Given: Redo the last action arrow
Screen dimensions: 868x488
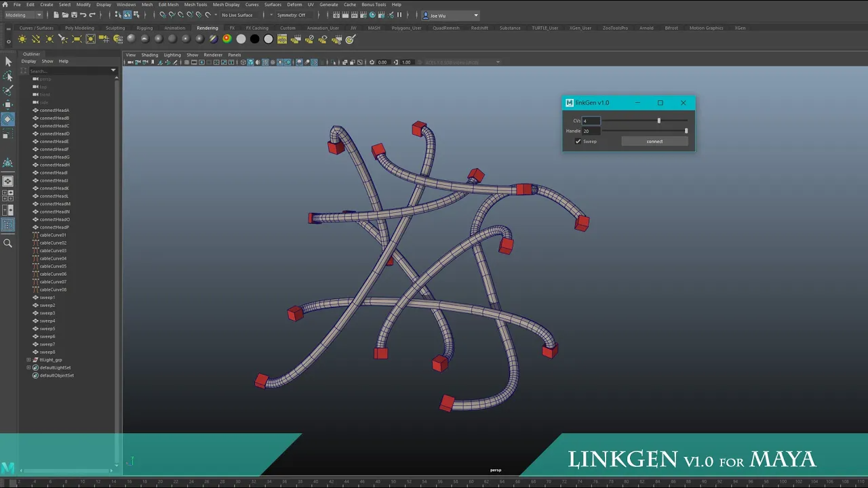Looking at the screenshot, I should click(x=92, y=15).
